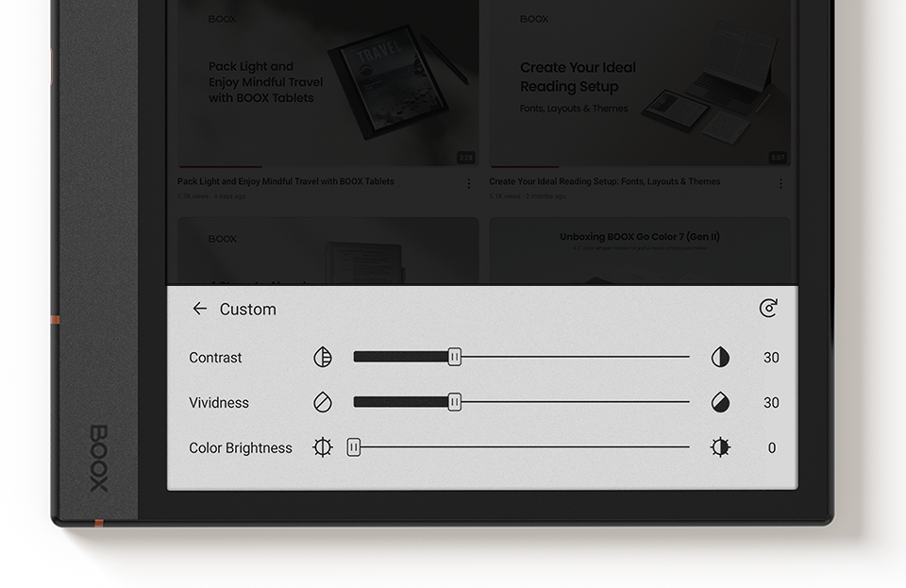Image resolution: width=906 pixels, height=588 pixels.
Task: Open more options for Reading Setup video
Action: [x=780, y=183]
